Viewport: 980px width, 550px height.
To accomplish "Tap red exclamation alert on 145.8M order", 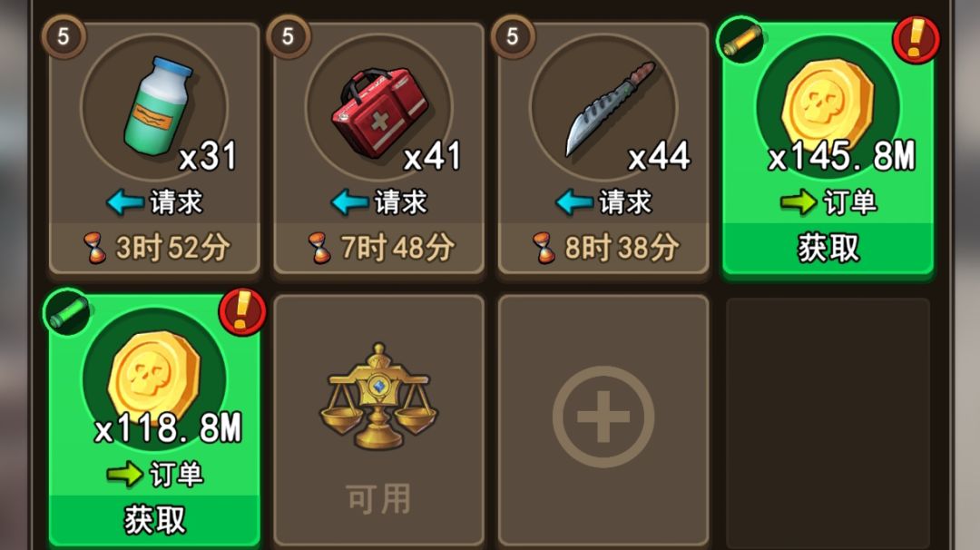I will tap(916, 39).
